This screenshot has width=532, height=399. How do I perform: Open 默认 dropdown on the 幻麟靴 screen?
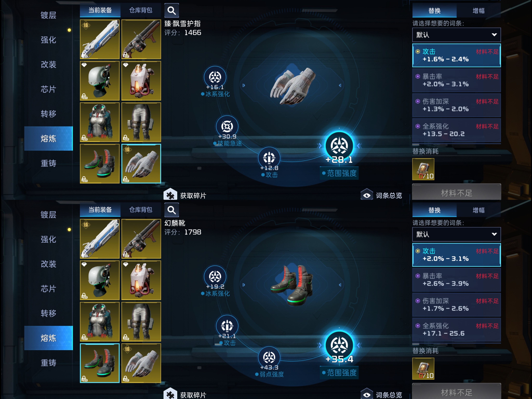point(457,234)
